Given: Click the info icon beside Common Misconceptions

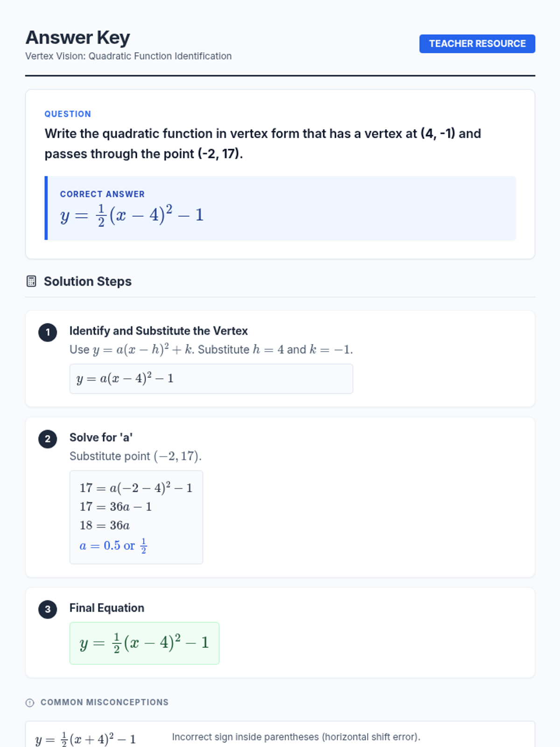Looking at the screenshot, I should (30, 703).
